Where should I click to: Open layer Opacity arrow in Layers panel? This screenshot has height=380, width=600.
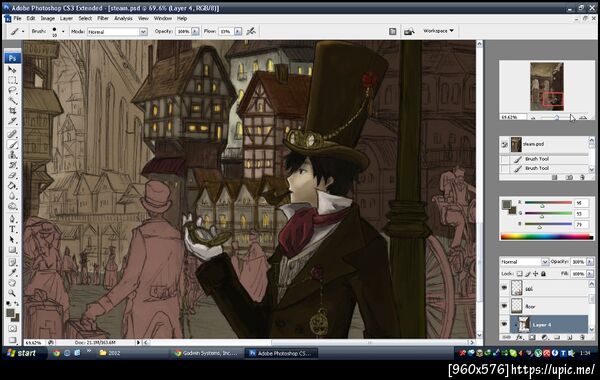point(590,262)
